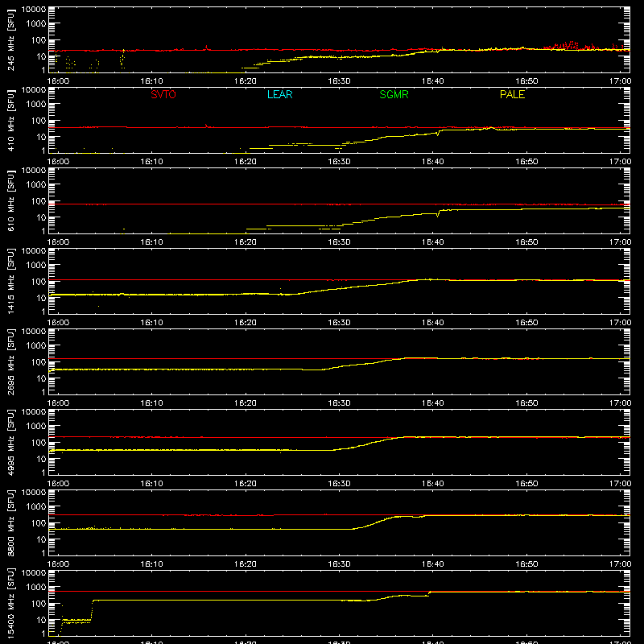Select the 1415 MHz [SFU] axis title
The height and width of the screenshot is (644, 644).
11,281
